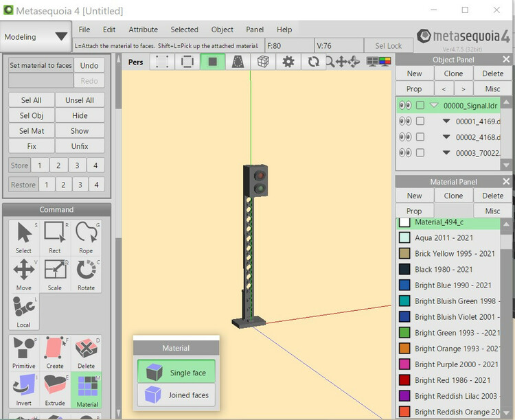Open the Pers view mode dropdown

pyautogui.click(x=136, y=62)
